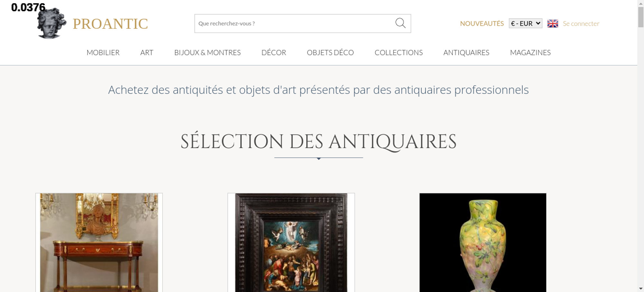Click the Se connecter link
The height and width of the screenshot is (292, 644).
[x=581, y=23]
